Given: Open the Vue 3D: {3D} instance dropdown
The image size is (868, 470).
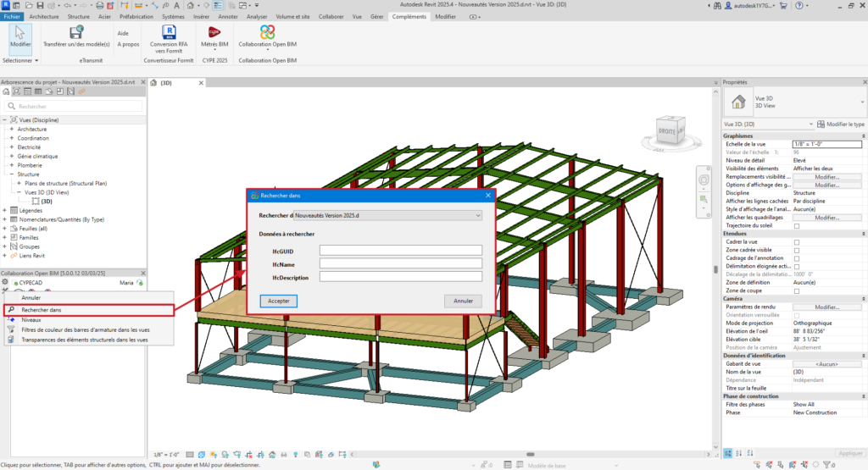Looking at the screenshot, I should (x=810, y=124).
